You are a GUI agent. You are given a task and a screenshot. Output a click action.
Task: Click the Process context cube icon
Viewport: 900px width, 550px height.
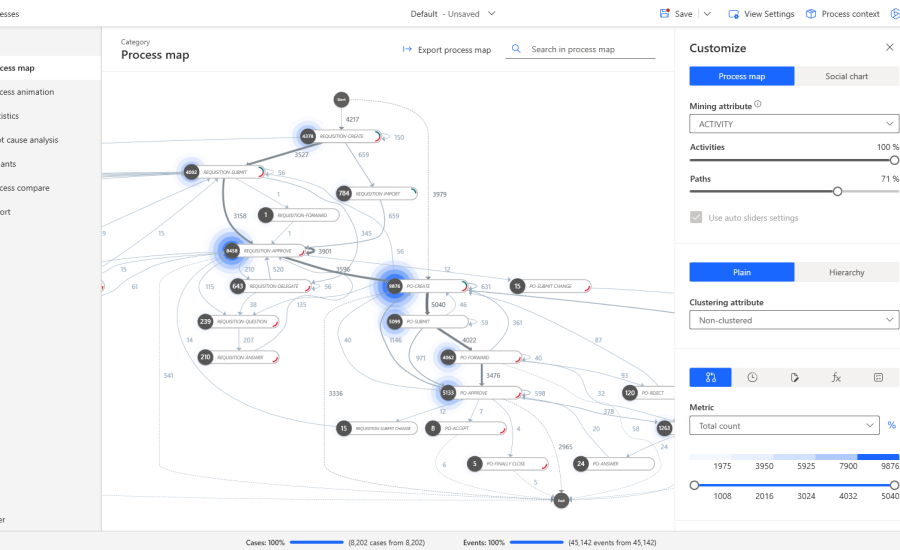(811, 14)
